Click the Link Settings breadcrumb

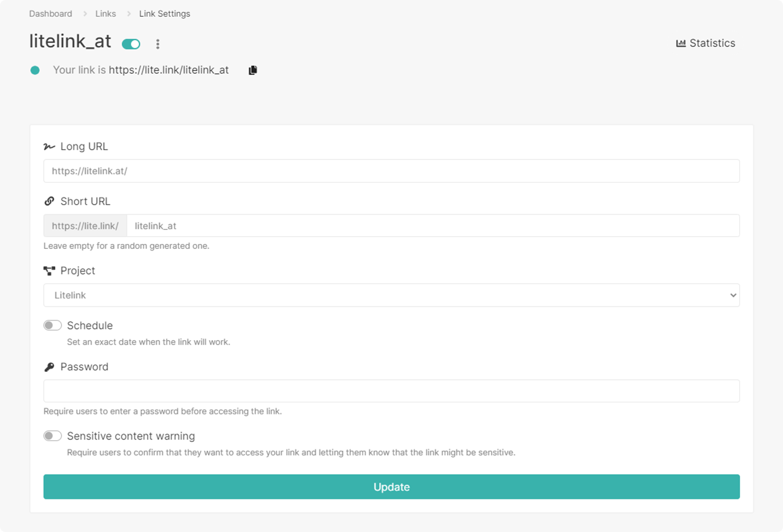coord(164,13)
